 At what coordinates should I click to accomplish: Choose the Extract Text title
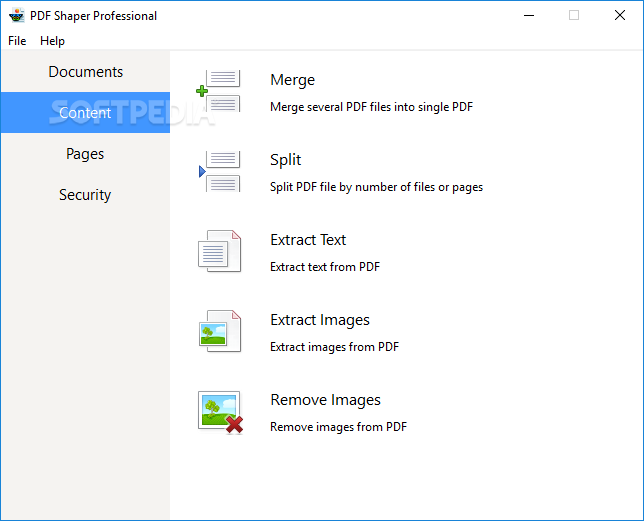(x=308, y=240)
